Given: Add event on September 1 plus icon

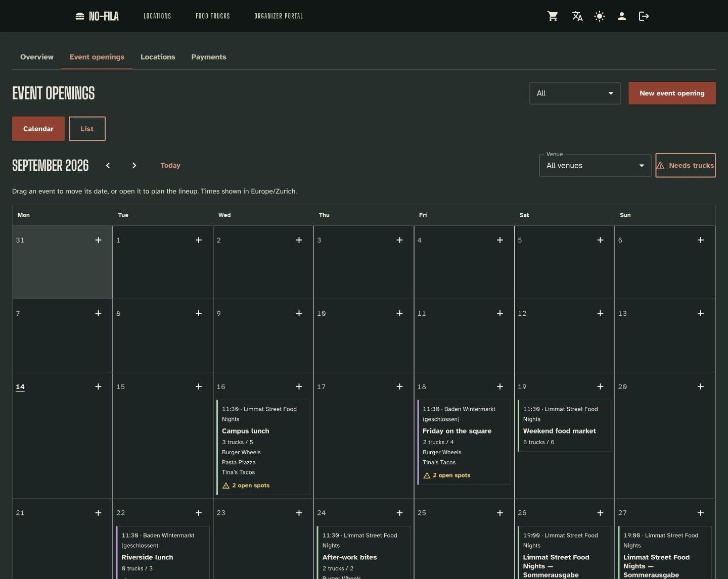Looking at the screenshot, I should (199, 240).
